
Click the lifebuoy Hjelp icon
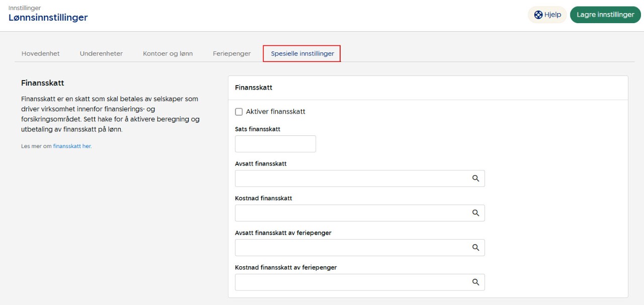coord(538,15)
